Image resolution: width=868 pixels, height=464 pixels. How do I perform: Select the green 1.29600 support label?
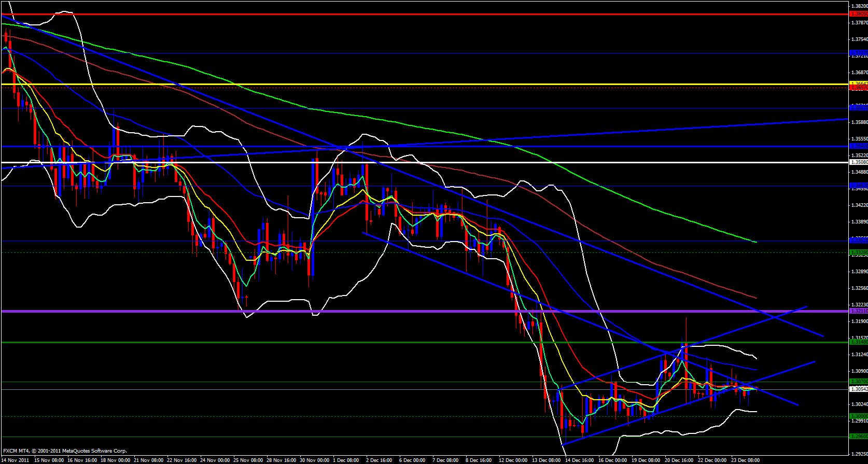click(x=858, y=437)
